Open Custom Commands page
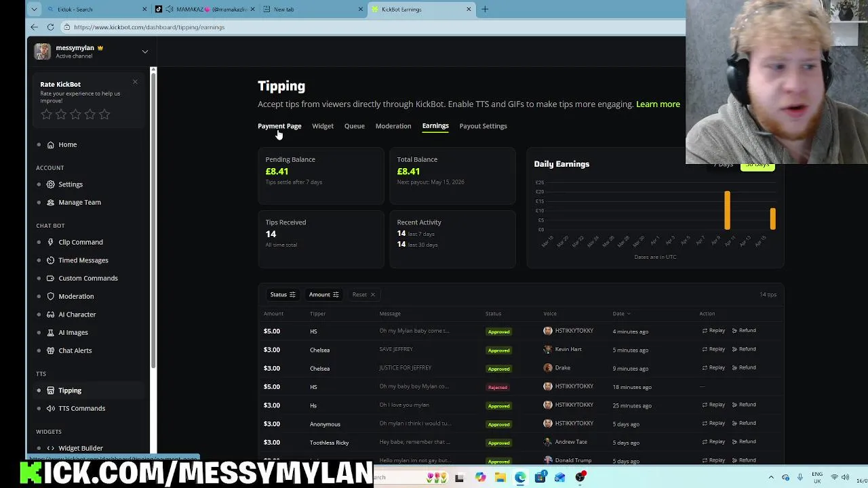The width and height of the screenshot is (868, 488). coord(88,278)
